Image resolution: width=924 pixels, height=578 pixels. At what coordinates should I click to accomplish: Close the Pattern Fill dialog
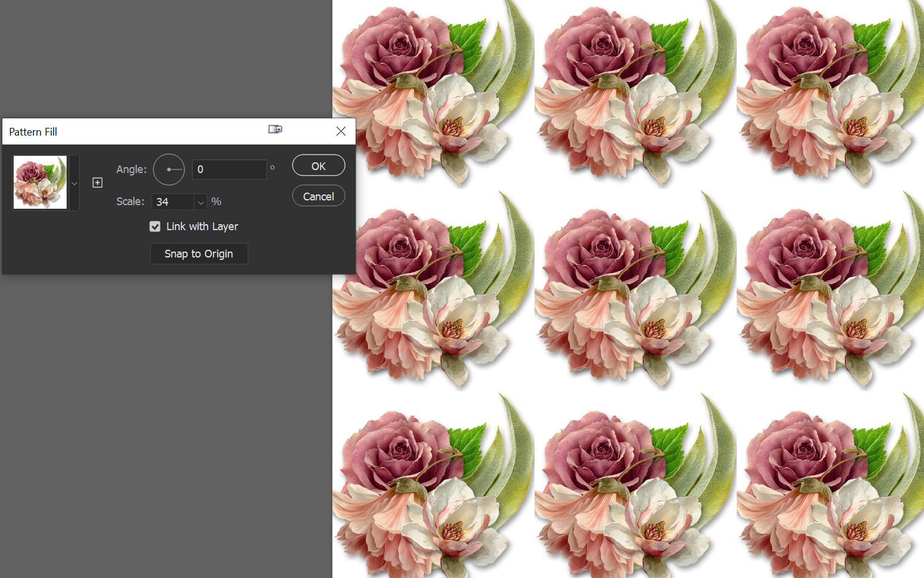[341, 131]
